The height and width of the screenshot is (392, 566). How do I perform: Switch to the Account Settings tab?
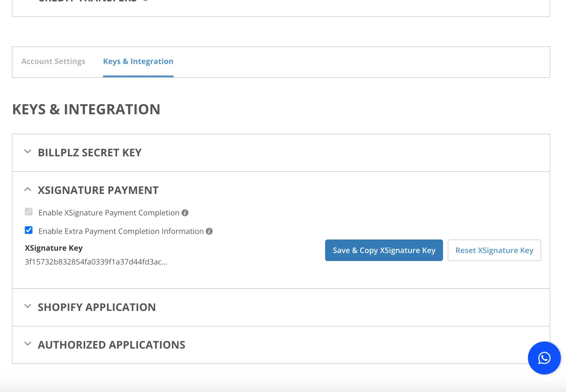click(x=53, y=61)
